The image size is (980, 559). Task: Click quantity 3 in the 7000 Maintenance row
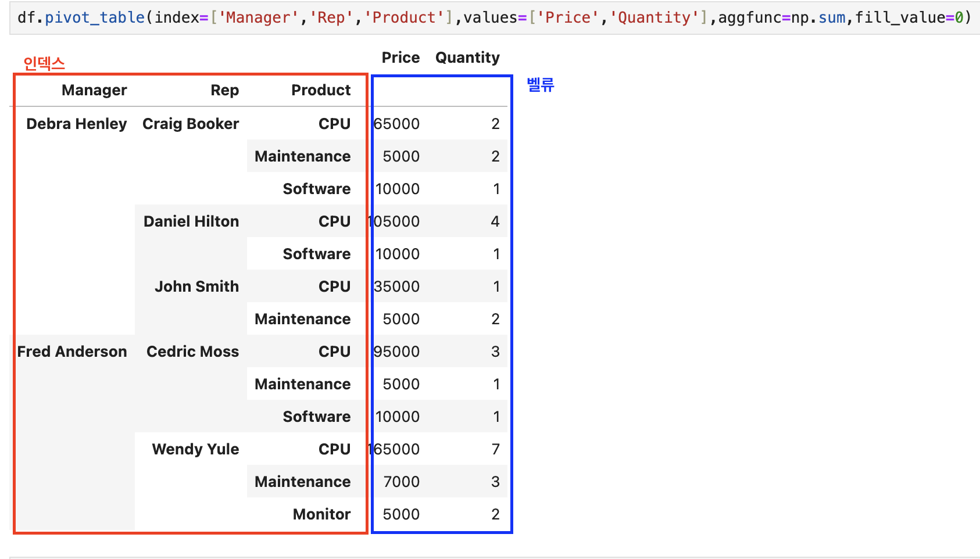tap(495, 482)
